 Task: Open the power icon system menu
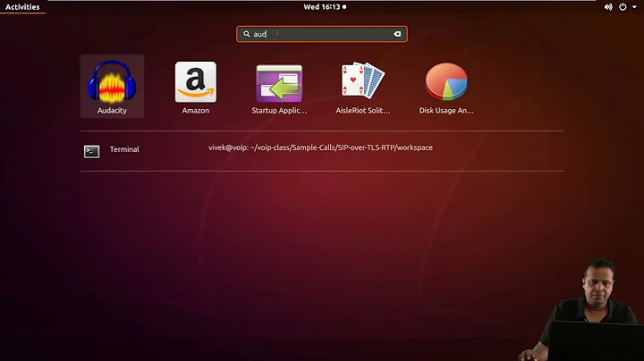point(623,7)
